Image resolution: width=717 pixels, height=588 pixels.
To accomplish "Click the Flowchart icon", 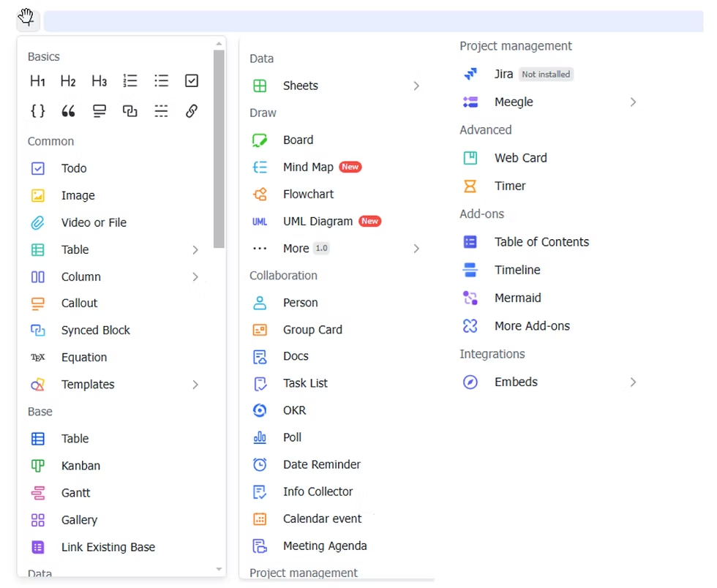I will pos(260,194).
